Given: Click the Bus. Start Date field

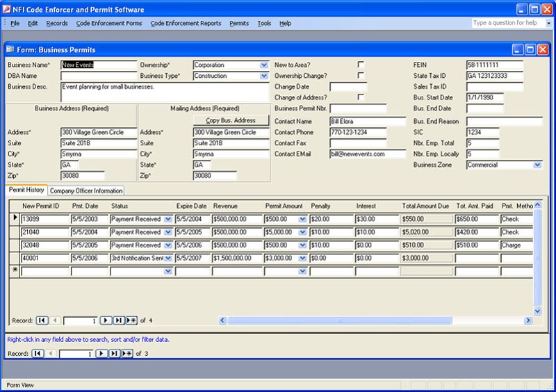Looking at the screenshot, I should (x=484, y=97).
